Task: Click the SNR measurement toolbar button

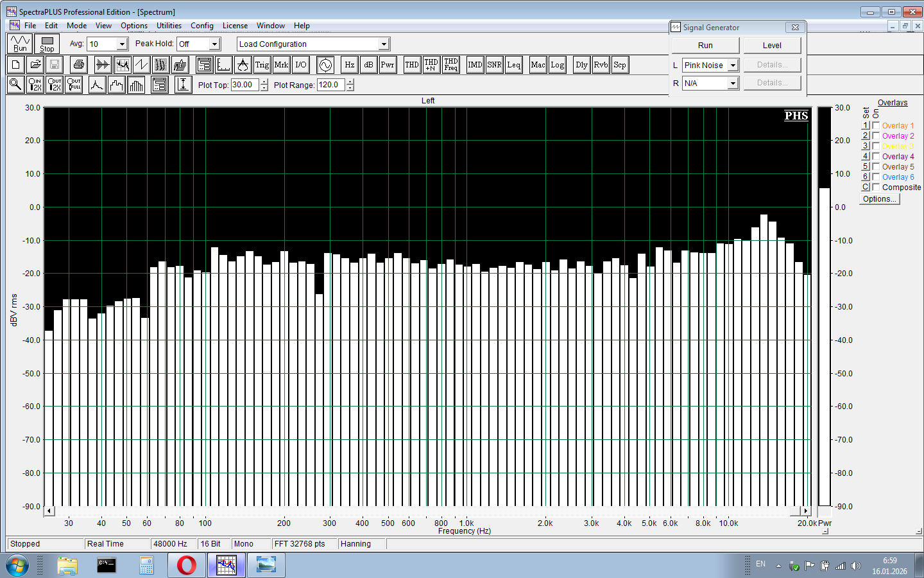Action: tap(494, 65)
